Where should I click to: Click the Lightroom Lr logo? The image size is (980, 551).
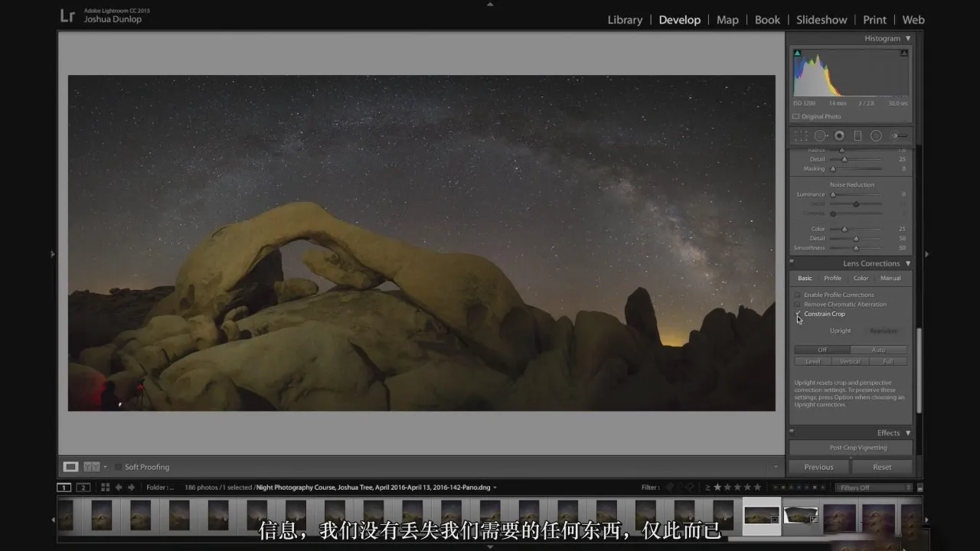pyautogui.click(x=67, y=16)
